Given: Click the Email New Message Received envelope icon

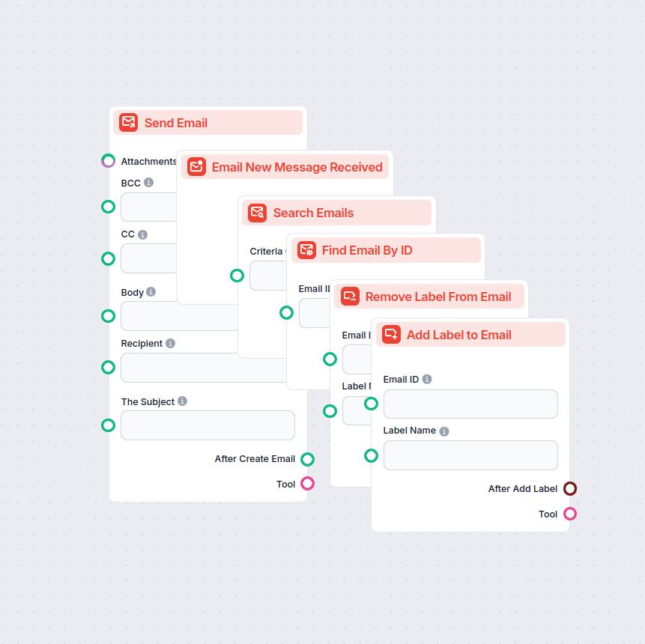Looking at the screenshot, I should 196,166.
